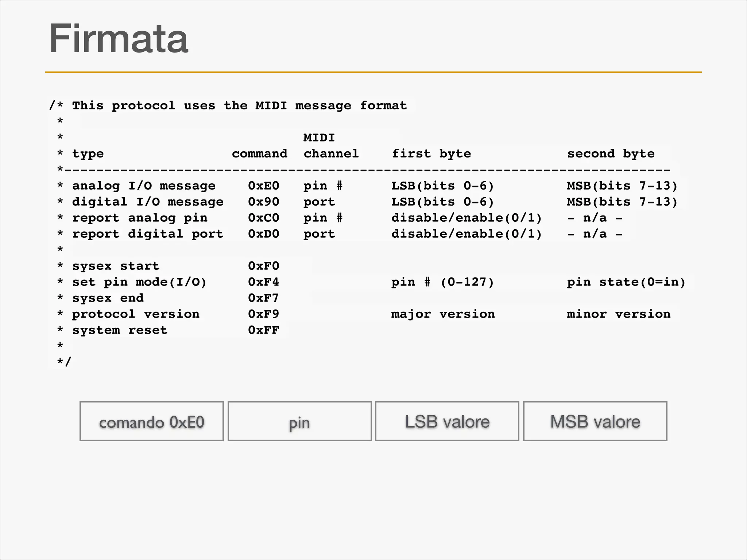Click the closing '*/' comment marker

(64, 362)
